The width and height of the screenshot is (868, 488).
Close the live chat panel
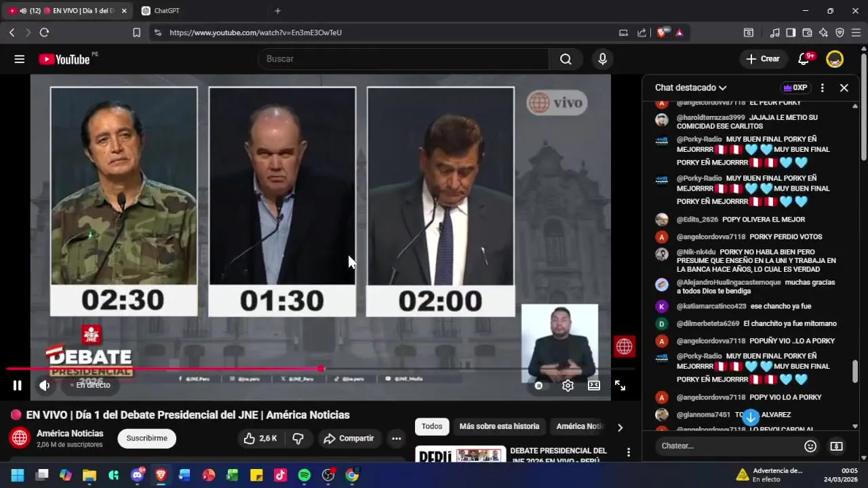(844, 87)
